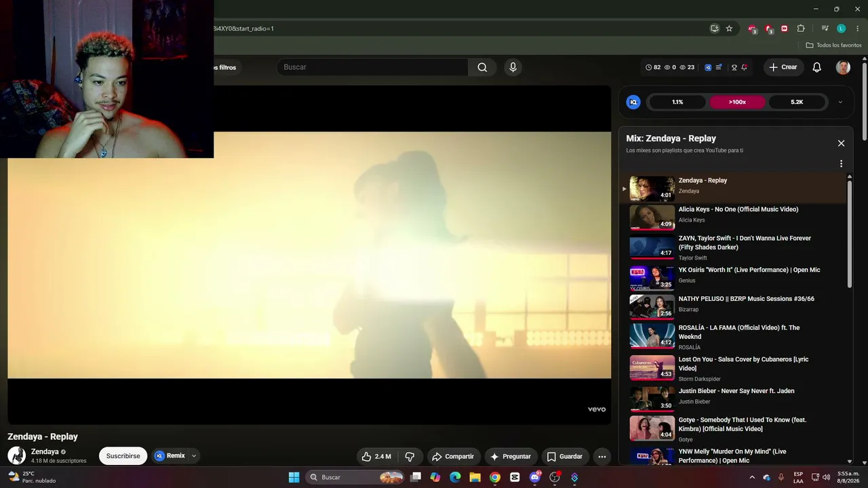The width and height of the screenshot is (868, 488).
Task: Open the Copilot icon in taskbar
Action: tap(435, 477)
